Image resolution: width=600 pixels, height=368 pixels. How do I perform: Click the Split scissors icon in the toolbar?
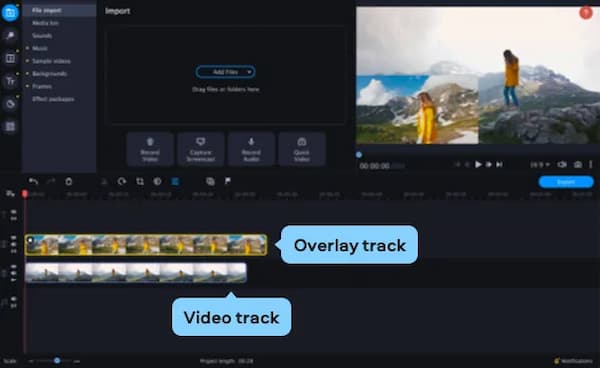pos(104,181)
